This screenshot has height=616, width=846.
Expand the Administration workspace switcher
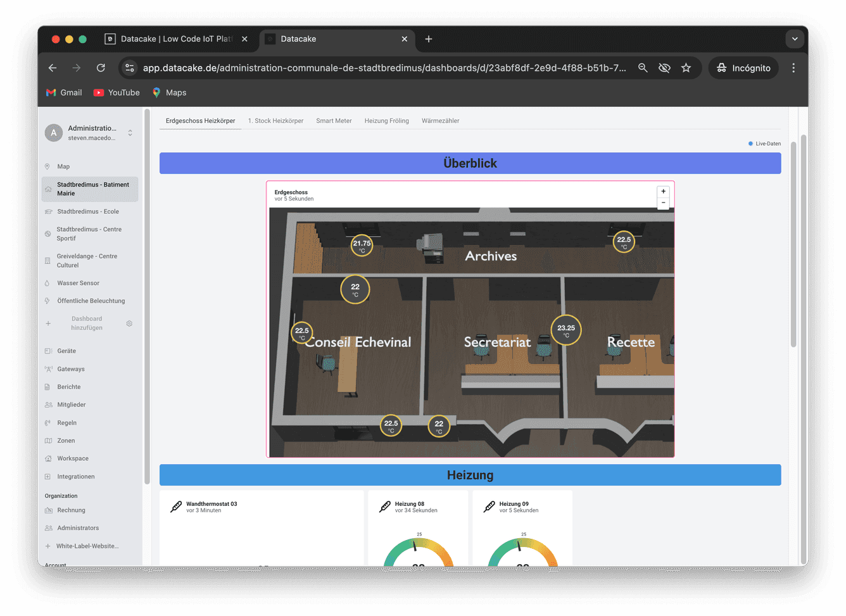pyautogui.click(x=130, y=133)
